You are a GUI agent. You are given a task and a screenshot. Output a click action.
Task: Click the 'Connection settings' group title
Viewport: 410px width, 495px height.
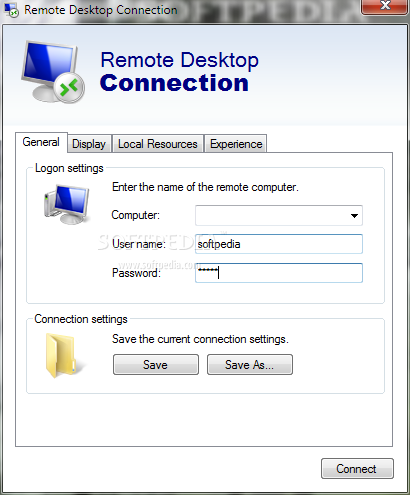[x=81, y=319]
